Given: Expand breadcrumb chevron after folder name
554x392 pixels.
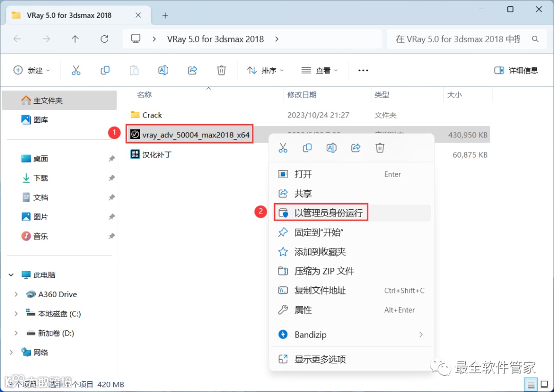Looking at the screenshot, I should [276, 39].
